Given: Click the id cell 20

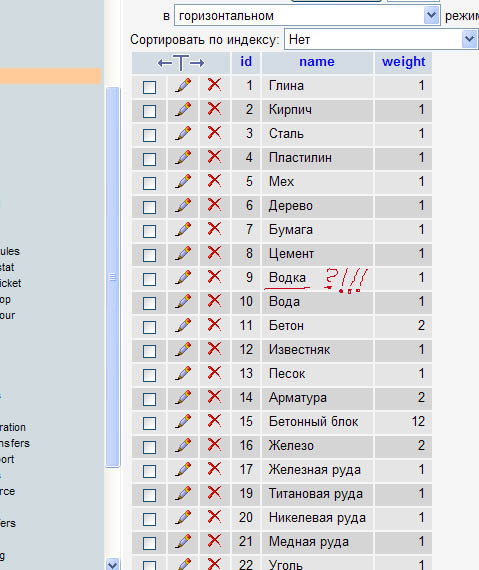Looking at the screenshot, I should tap(246, 518).
